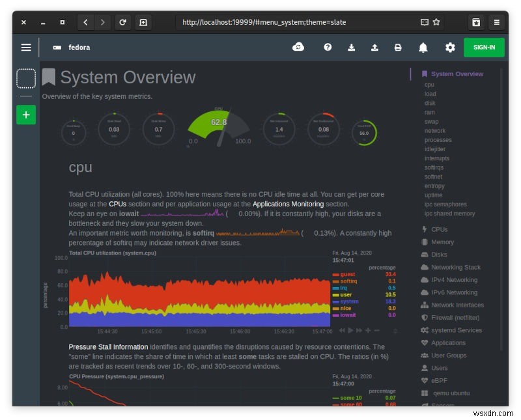Open the Applications Monitoring link
The width and height of the screenshot is (521, 420).
(x=289, y=204)
